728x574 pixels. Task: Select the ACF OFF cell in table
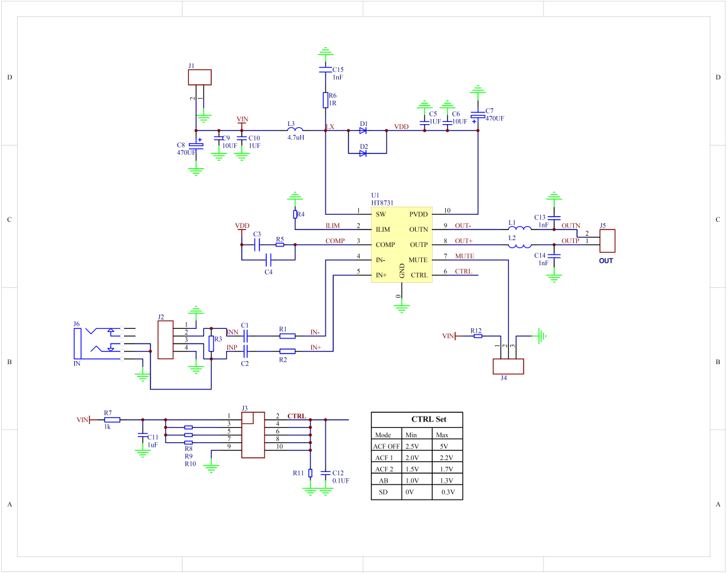(x=386, y=446)
